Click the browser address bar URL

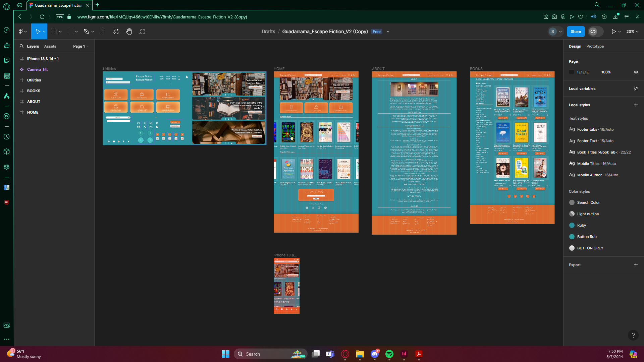(x=162, y=17)
